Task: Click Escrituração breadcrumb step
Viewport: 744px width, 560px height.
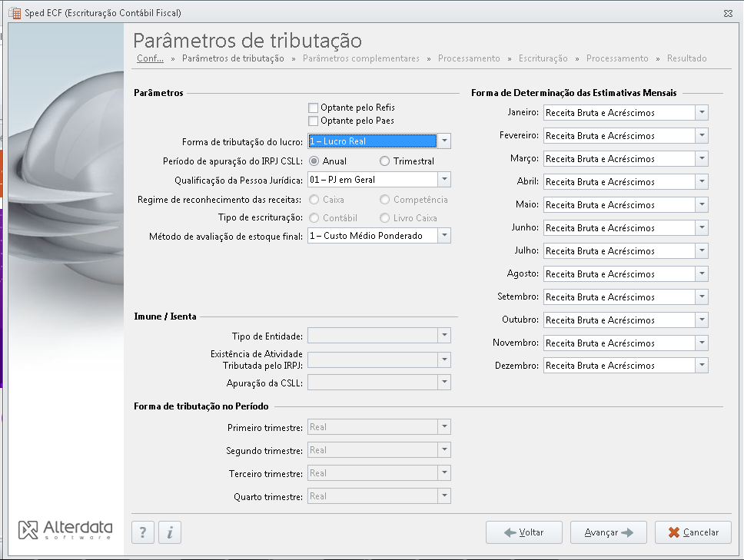Action: [543, 58]
